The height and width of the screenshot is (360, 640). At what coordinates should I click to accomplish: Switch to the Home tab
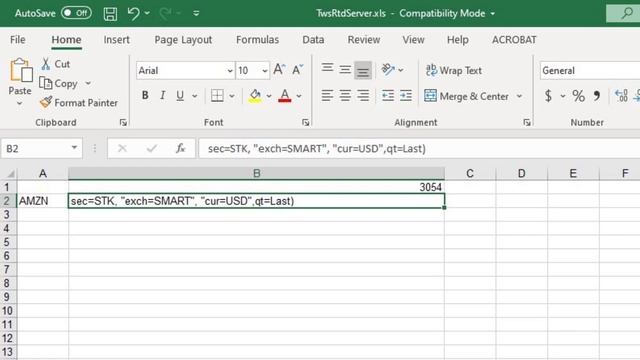pyautogui.click(x=66, y=40)
